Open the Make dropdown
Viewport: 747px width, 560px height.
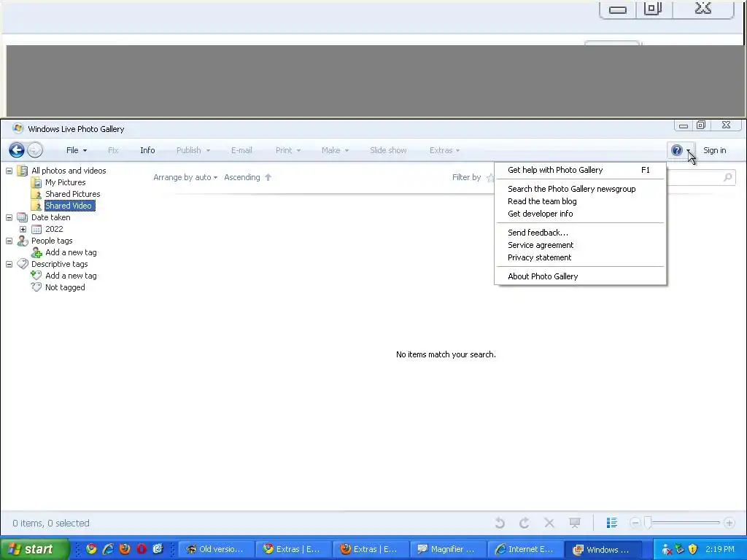tap(335, 150)
